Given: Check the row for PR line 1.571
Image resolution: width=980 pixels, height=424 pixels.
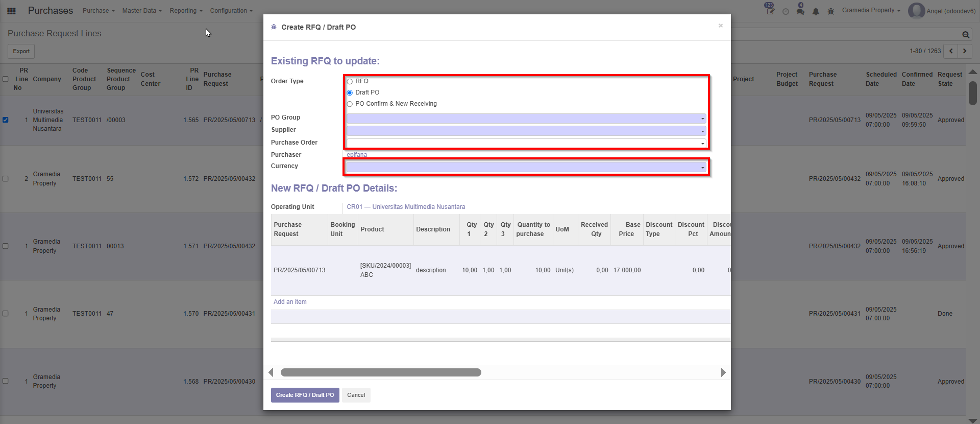Looking at the screenshot, I should click(6, 246).
